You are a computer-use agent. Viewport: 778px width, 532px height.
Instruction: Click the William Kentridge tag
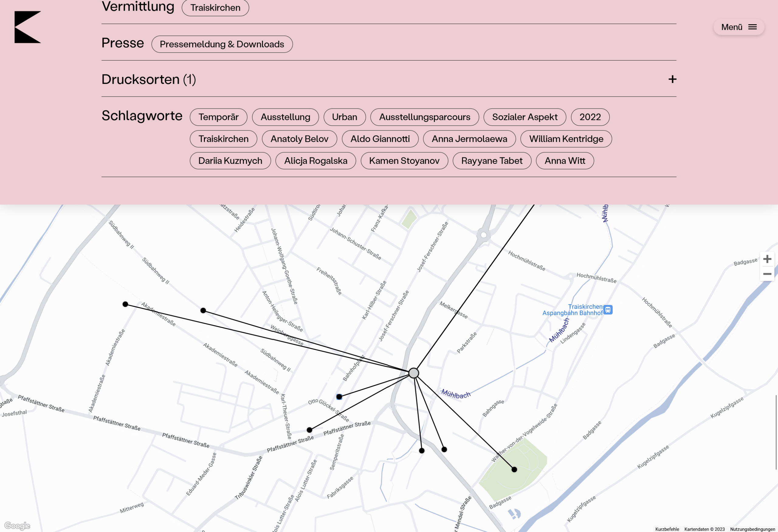click(566, 139)
